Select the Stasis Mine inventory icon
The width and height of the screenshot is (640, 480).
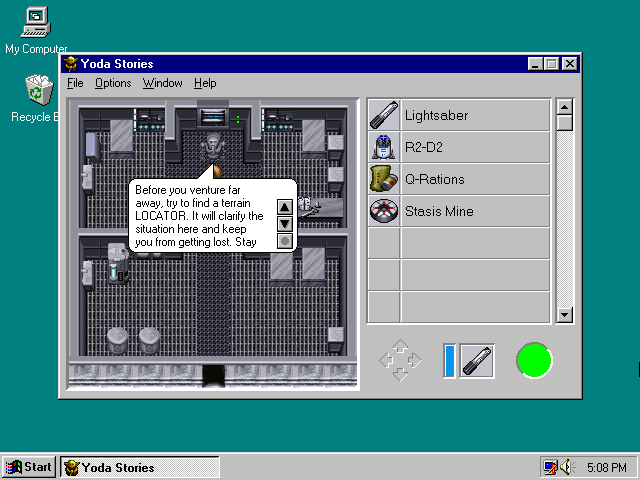(x=384, y=211)
